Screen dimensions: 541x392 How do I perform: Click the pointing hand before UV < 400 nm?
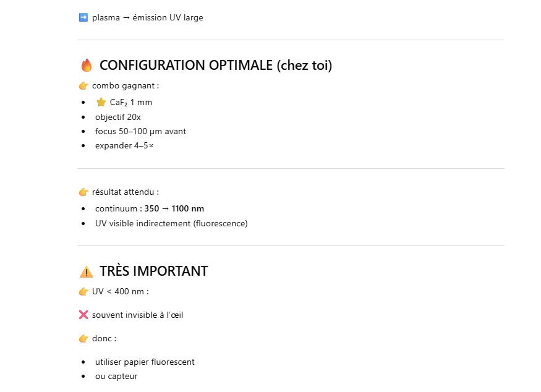pyautogui.click(x=83, y=292)
